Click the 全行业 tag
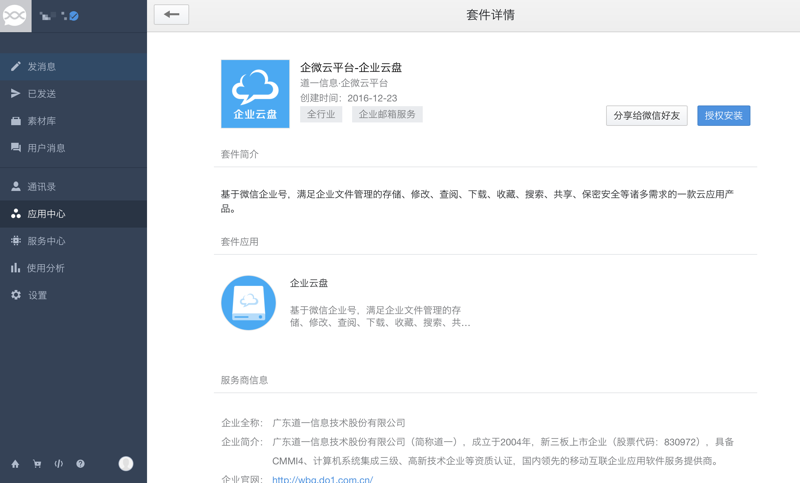Screen dimensions: 800x483 [x=321, y=114]
